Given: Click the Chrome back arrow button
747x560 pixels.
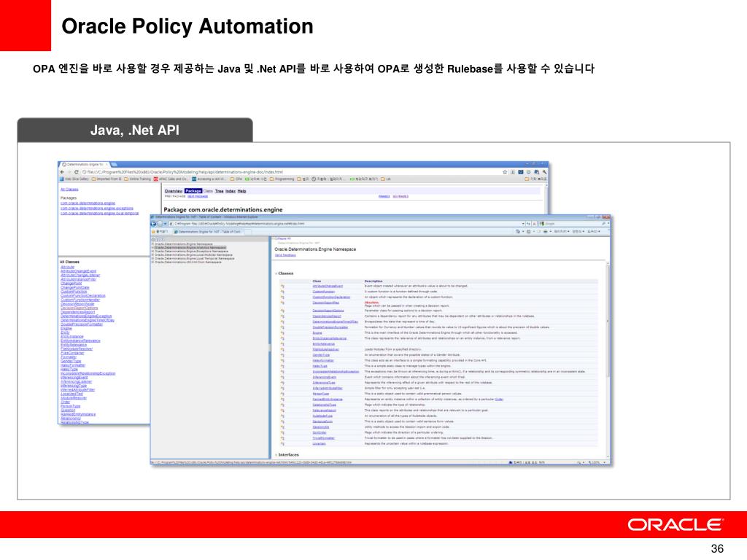Looking at the screenshot, I should coord(62,172).
